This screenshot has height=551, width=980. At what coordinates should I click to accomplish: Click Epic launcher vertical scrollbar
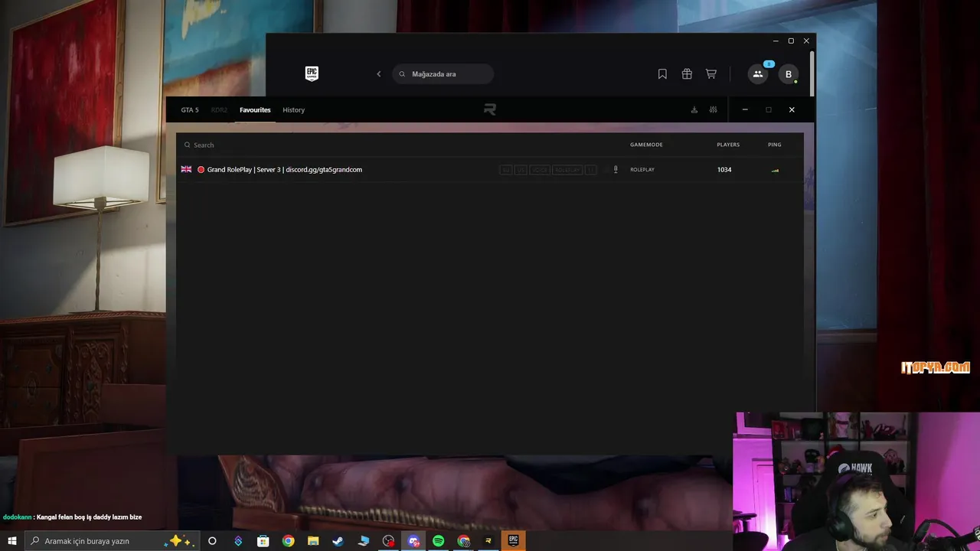[812, 73]
